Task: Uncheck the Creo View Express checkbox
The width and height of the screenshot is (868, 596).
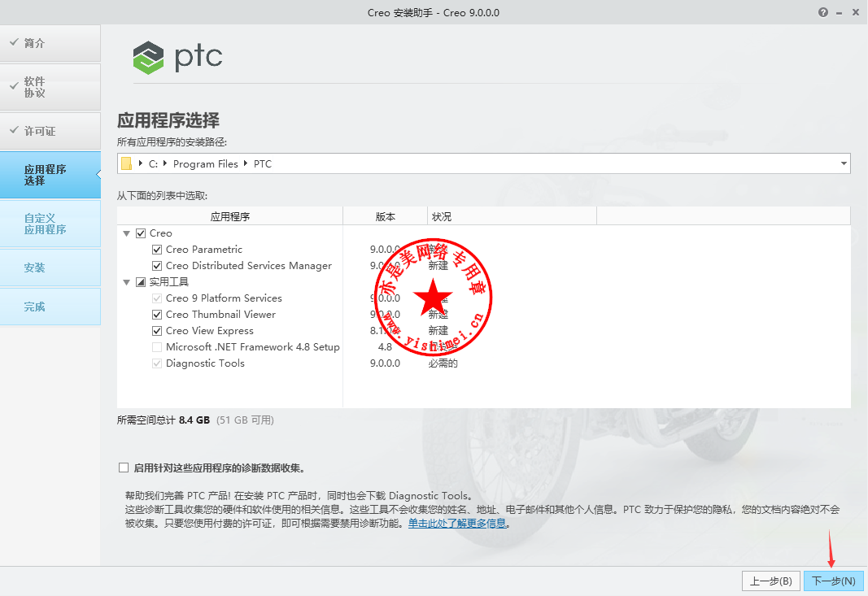Action: point(157,331)
